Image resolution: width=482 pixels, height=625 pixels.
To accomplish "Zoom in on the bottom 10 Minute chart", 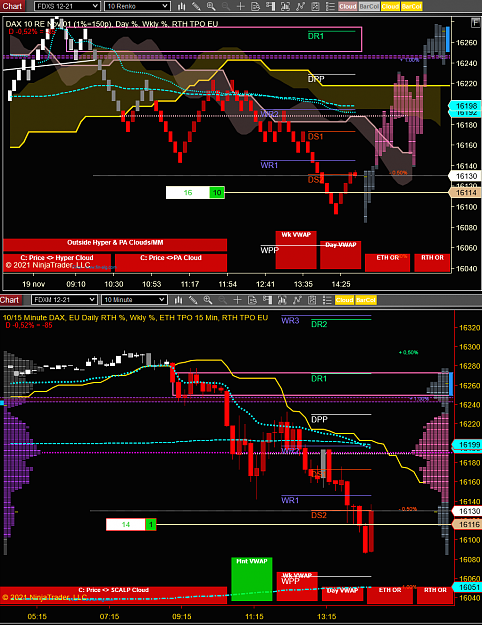I will 208,300.
